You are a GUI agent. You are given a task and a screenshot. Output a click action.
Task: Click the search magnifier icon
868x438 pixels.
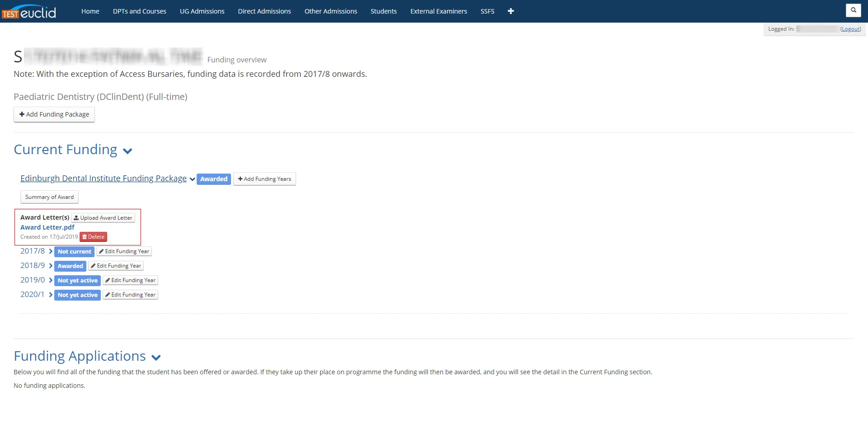click(853, 10)
